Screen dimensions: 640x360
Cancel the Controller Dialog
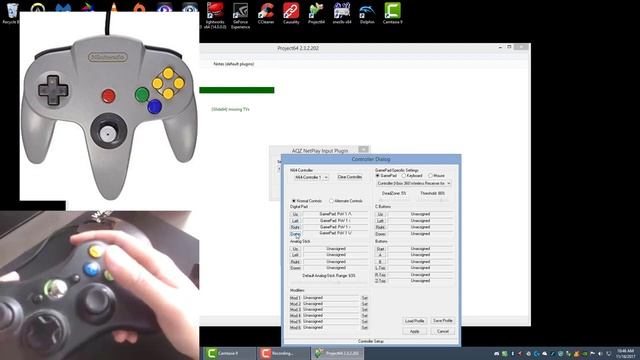pyautogui.click(x=443, y=331)
